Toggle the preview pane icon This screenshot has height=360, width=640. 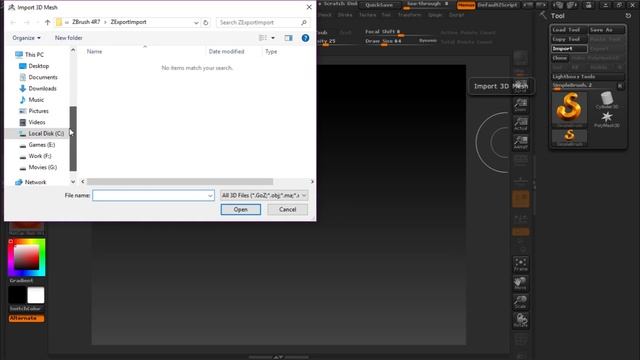coord(289,38)
